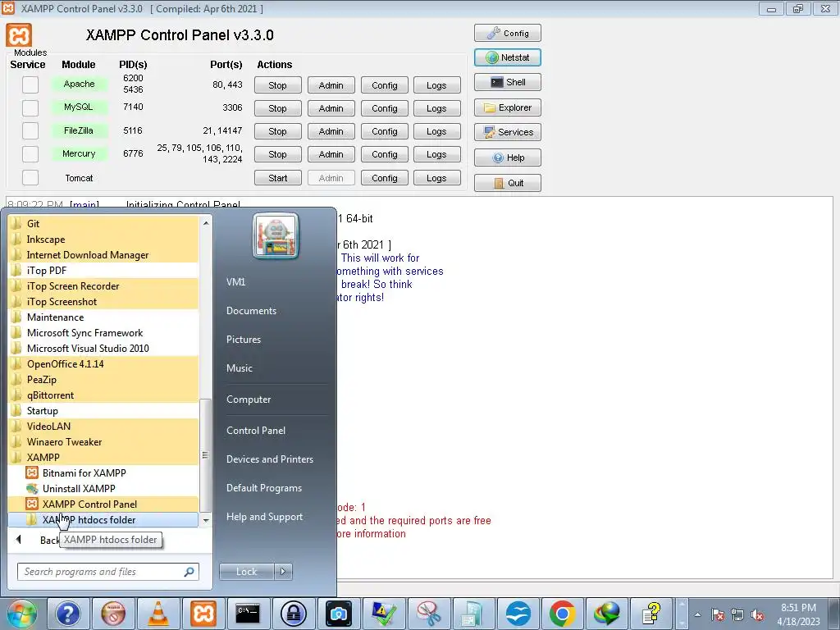Image resolution: width=840 pixels, height=630 pixels.
Task: Open Pictures from Start menu
Action: coord(243,340)
